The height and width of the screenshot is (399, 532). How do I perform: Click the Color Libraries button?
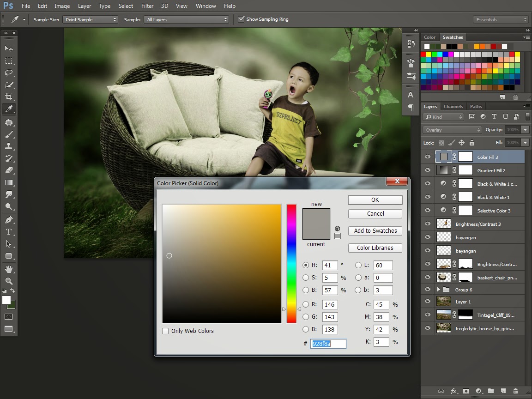(375, 248)
